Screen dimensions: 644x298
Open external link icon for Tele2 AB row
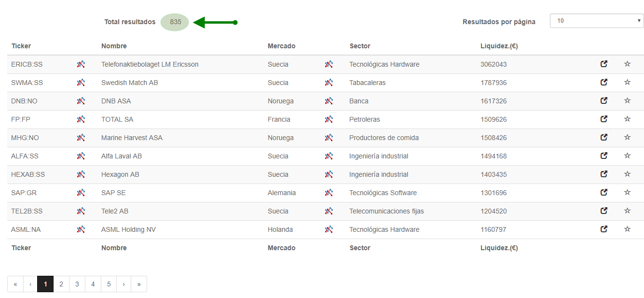pos(604,211)
